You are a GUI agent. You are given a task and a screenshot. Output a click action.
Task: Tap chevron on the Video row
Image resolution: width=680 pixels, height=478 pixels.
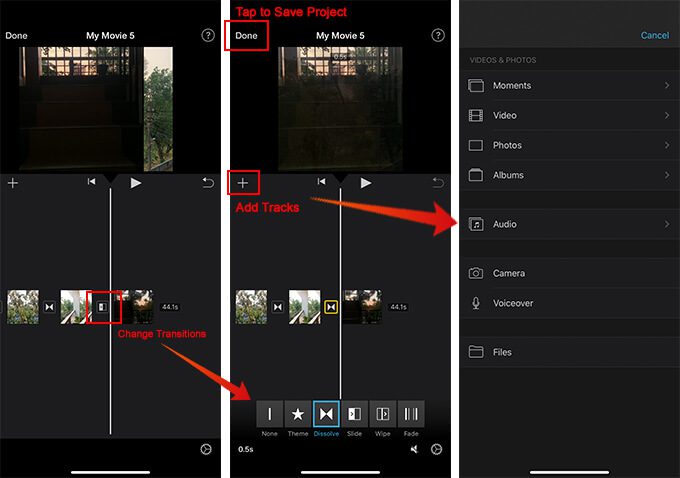click(x=667, y=115)
